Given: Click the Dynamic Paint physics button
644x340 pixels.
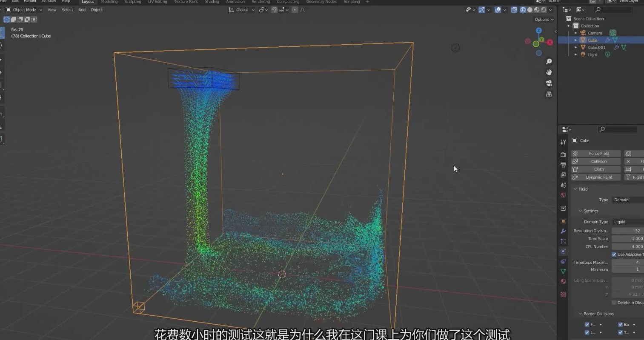Looking at the screenshot, I should coord(596,177).
